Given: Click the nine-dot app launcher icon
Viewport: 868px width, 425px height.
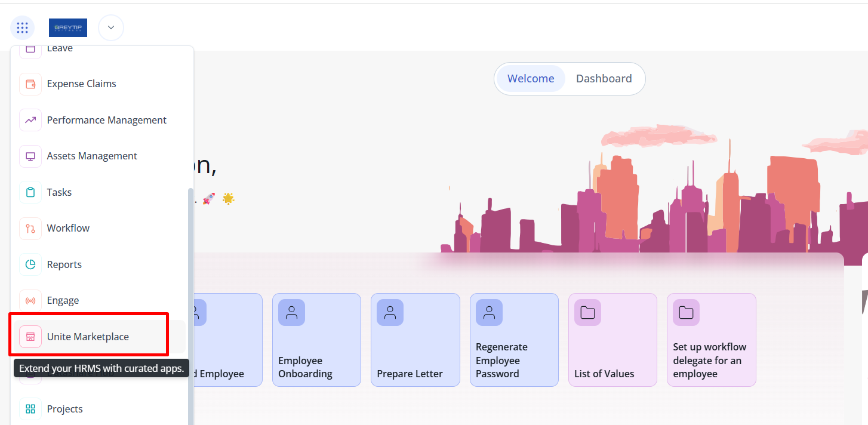Looking at the screenshot, I should point(23,27).
